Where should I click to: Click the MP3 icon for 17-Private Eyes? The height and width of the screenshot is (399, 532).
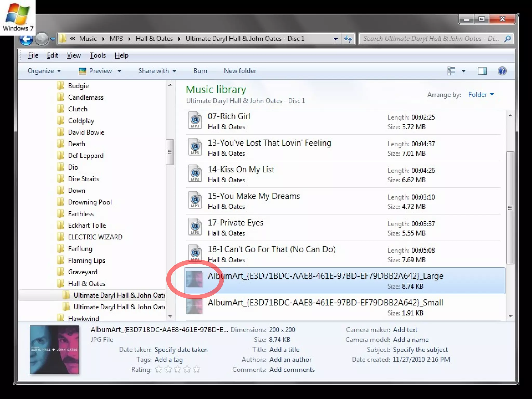click(x=195, y=227)
